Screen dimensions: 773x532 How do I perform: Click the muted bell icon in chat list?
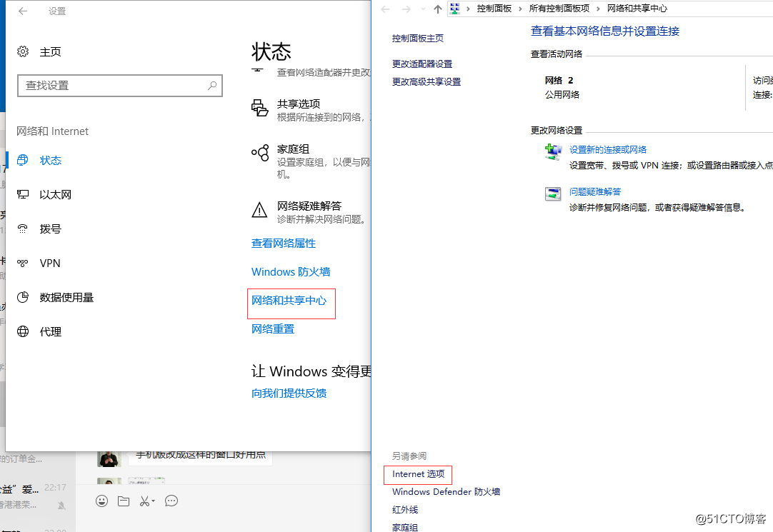tap(61, 505)
